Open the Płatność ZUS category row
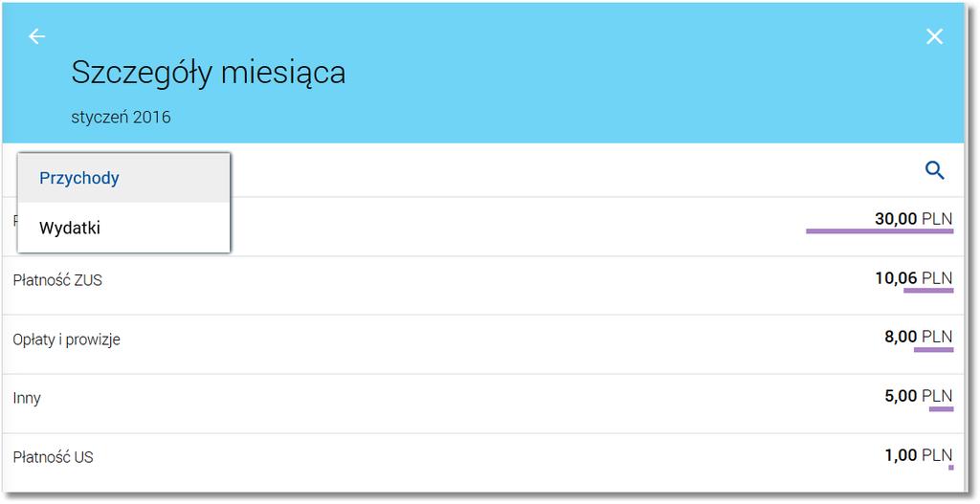980x504 pixels. 482,285
